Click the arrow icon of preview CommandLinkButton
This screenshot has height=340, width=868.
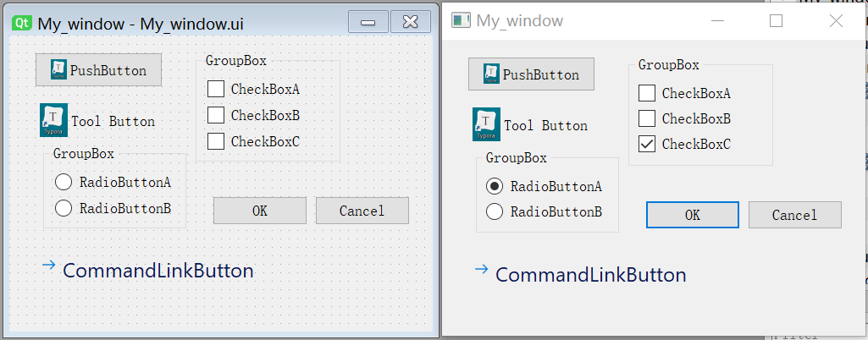[482, 269]
